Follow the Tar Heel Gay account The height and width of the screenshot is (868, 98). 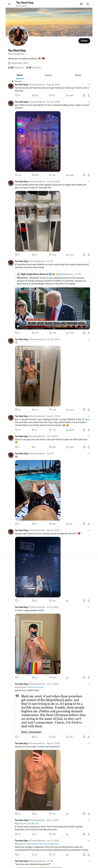point(84,41)
